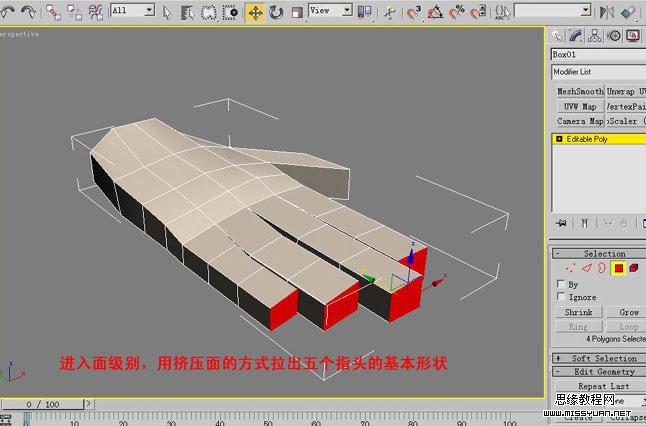Image resolution: width=646 pixels, height=426 pixels.
Task: Click the MeshSmooth modifier button
Action: click(x=580, y=91)
